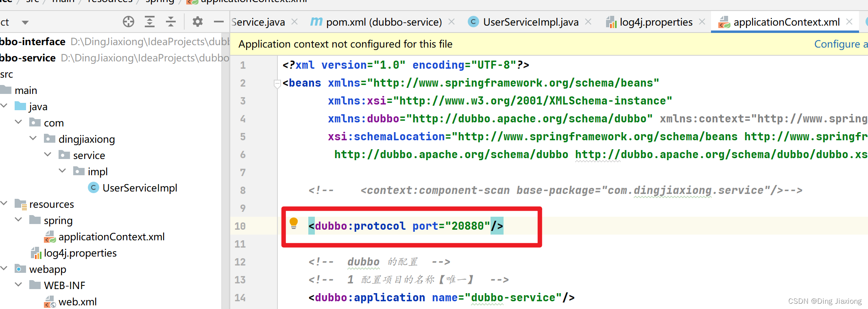
Task: Click the Collapse All icon in project toolbar
Action: [x=171, y=22]
